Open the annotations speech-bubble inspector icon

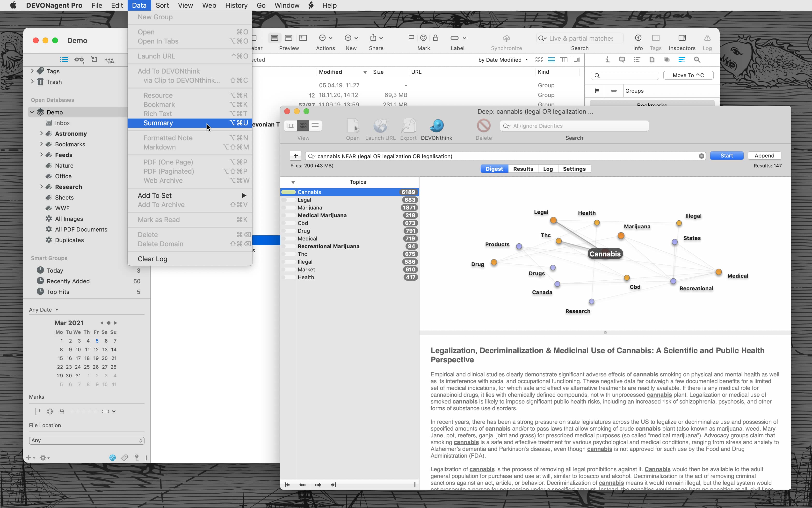[x=622, y=60]
